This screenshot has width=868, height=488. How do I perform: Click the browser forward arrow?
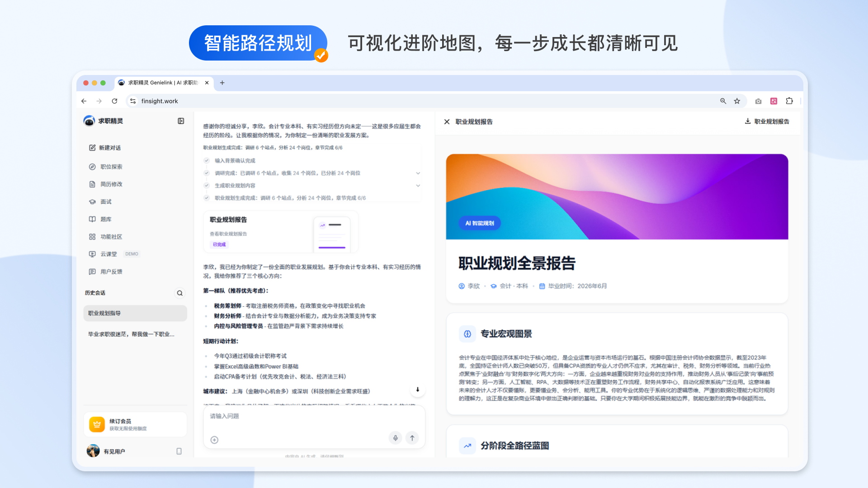point(99,101)
